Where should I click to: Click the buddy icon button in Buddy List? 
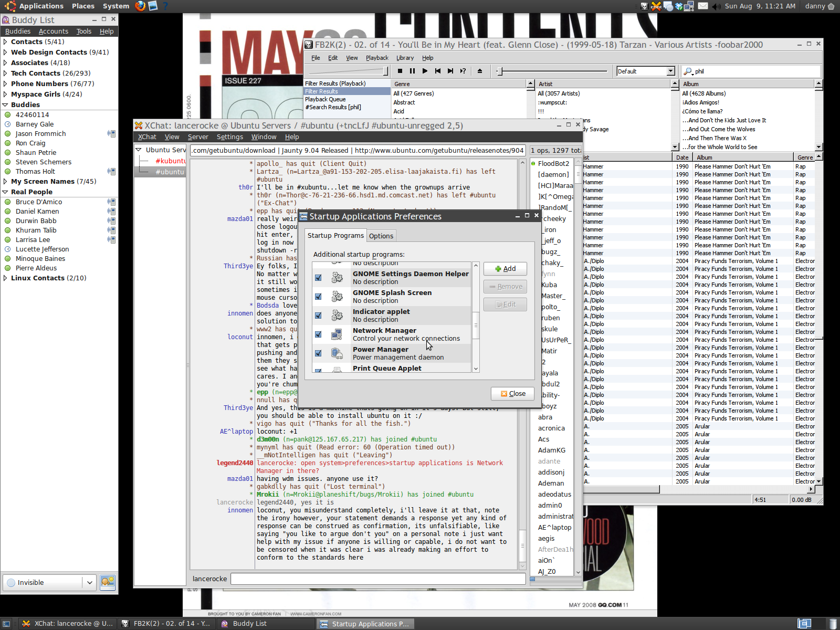coord(108,582)
